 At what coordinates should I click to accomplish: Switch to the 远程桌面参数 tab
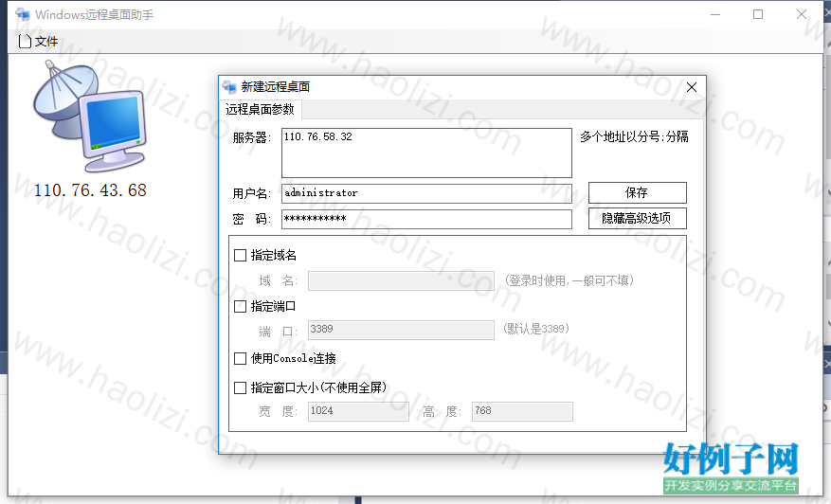click(x=261, y=109)
